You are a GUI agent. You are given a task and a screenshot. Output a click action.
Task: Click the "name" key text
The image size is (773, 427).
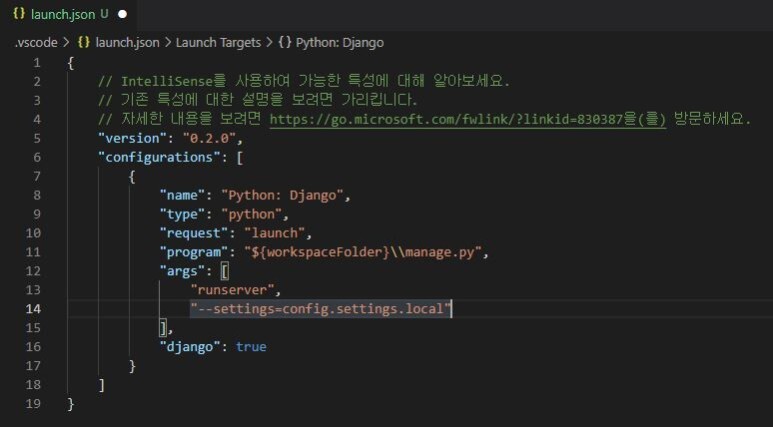click(x=182, y=195)
